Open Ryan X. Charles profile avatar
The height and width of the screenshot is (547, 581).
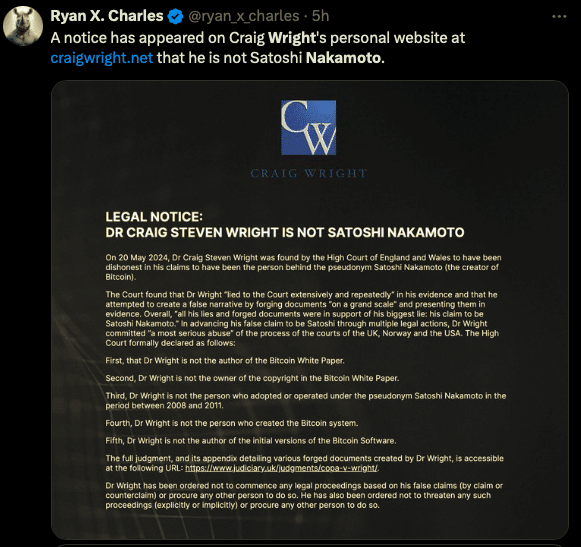23,26
